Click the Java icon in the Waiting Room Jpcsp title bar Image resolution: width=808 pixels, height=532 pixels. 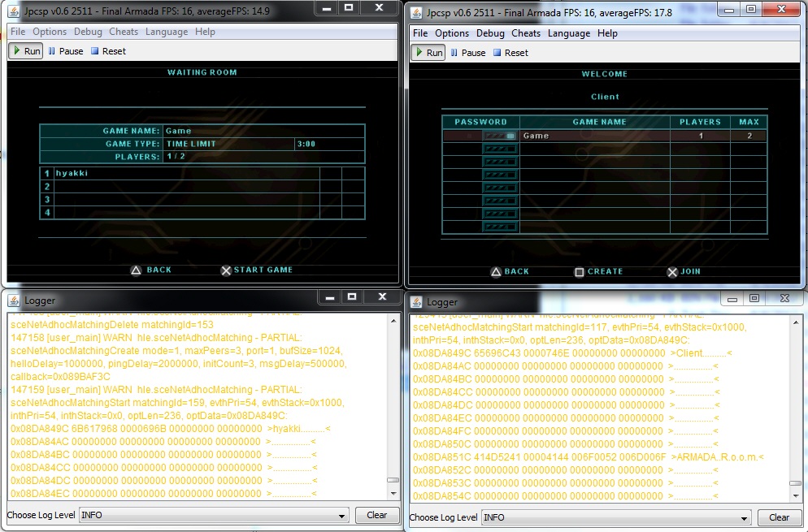(x=15, y=11)
